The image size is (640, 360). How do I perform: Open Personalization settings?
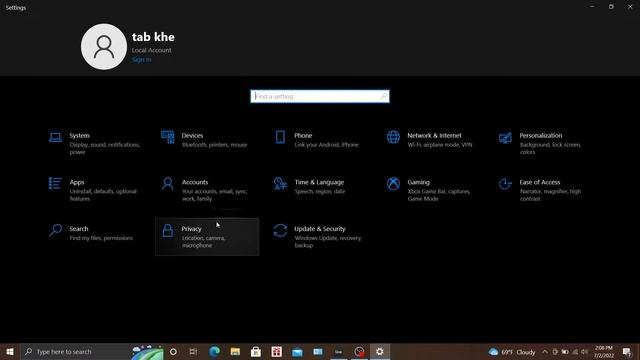click(545, 144)
